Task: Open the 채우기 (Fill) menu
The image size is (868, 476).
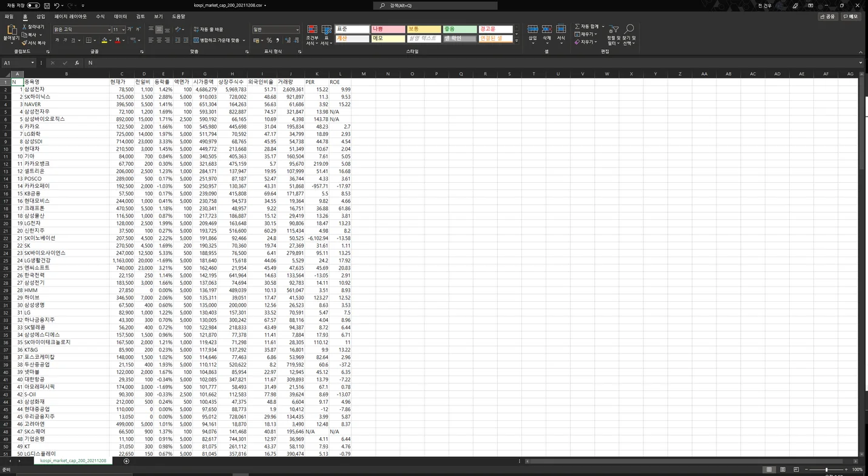Action: [586, 35]
